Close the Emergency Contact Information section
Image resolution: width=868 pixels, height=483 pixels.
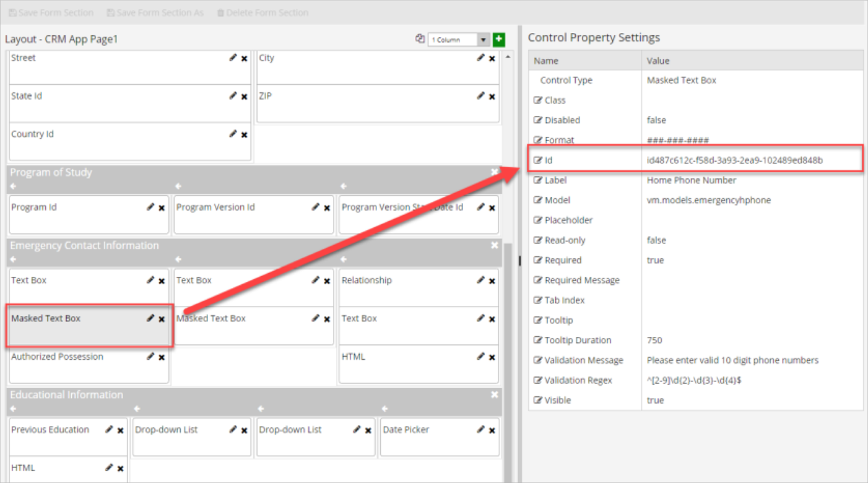(x=494, y=245)
